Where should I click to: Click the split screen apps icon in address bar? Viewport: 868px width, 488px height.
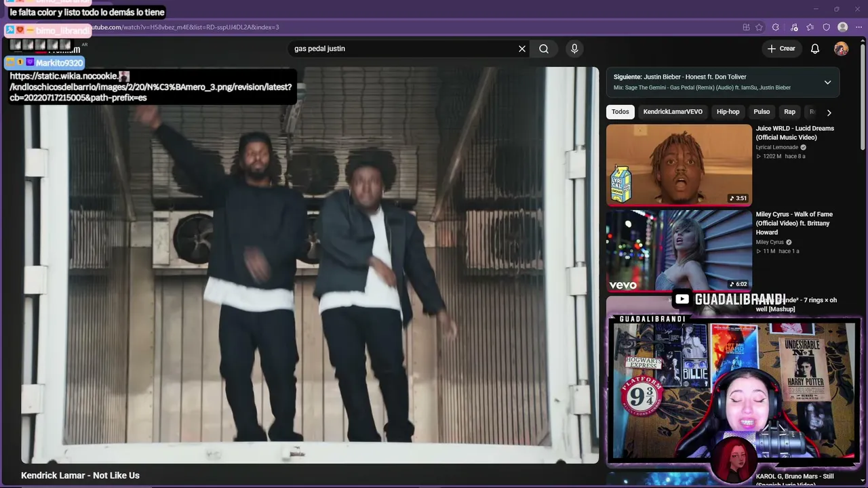(746, 27)
